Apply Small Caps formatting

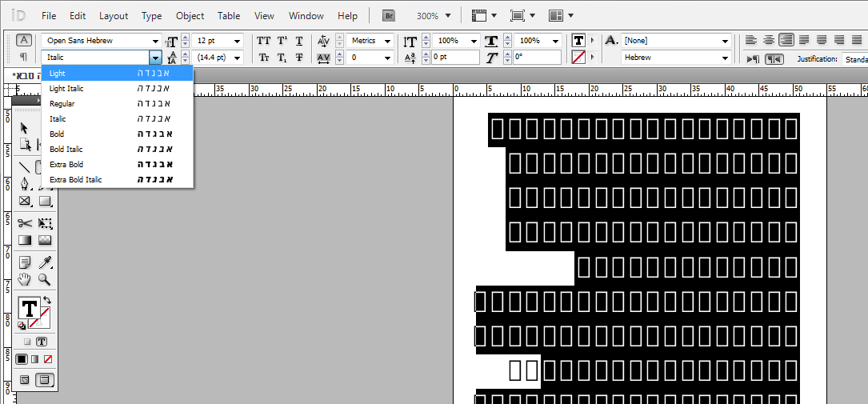coord(263,58)
